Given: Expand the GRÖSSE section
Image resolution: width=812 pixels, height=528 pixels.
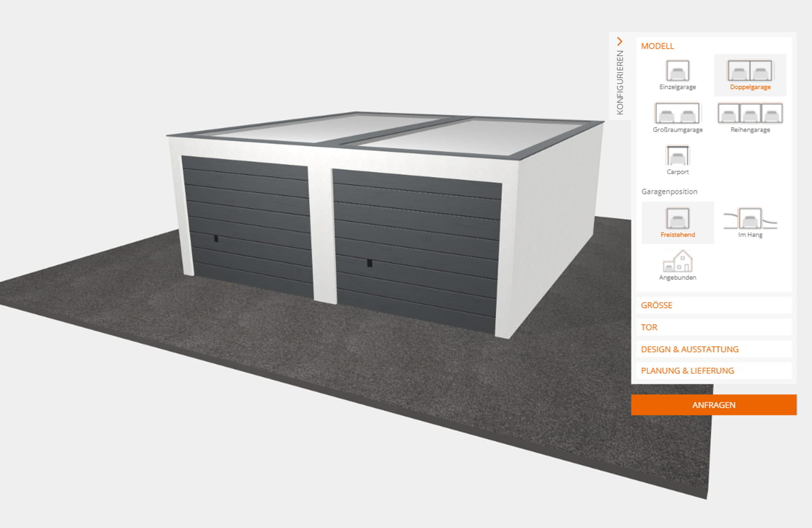Looking at the screenshot, I should (657, 305).
